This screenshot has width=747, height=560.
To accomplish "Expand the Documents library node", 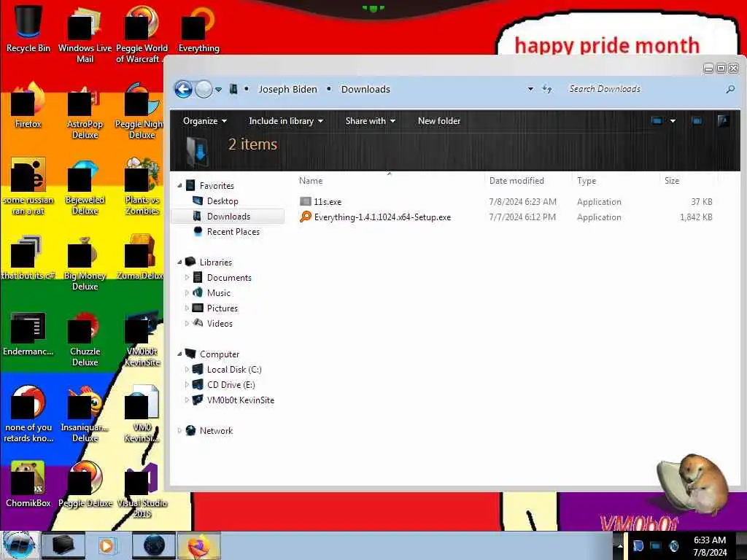I will point(187,278).
